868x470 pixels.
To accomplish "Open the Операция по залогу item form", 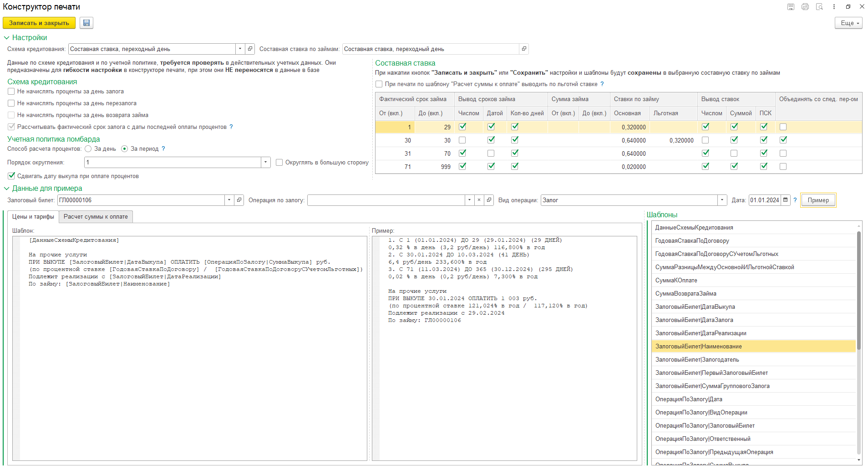I will 489,200.
